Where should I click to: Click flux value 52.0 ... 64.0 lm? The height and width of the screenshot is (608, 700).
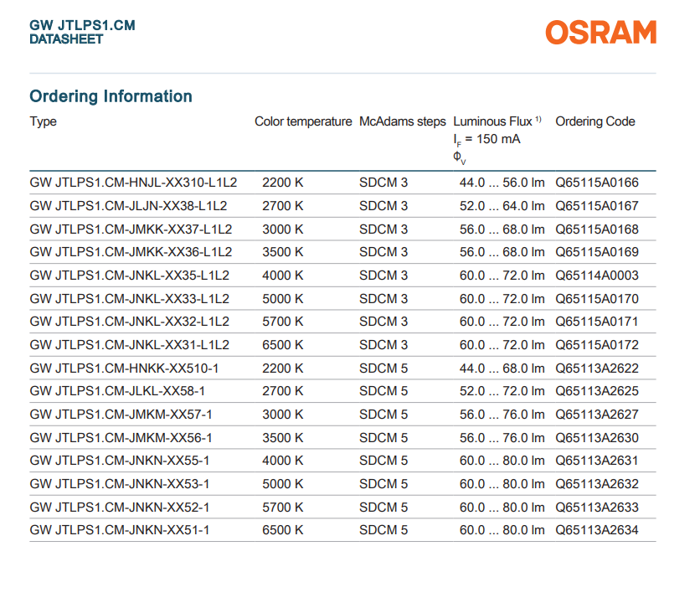coord(502,206)
